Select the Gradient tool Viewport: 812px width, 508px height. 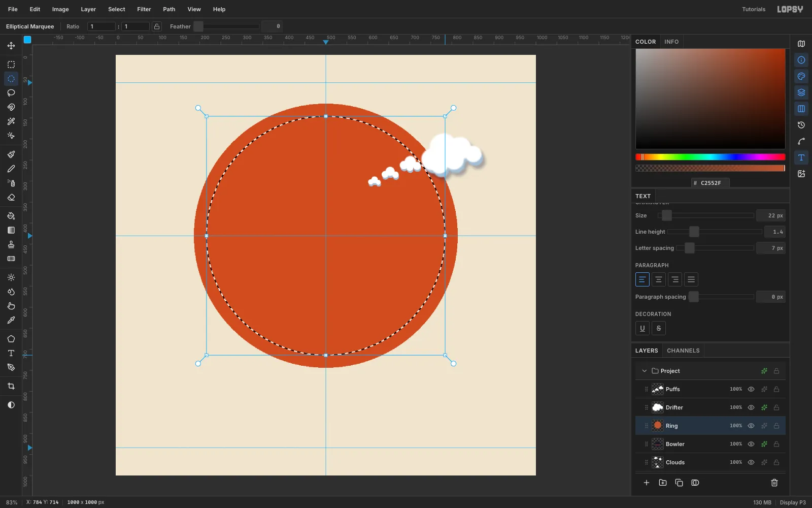11,230
